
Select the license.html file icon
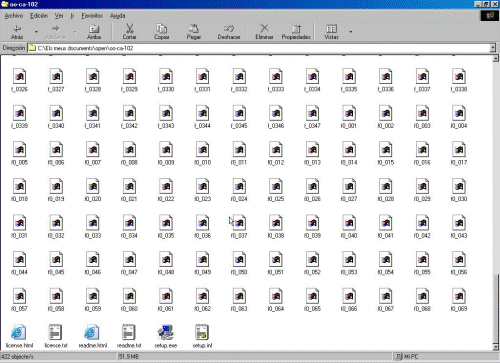pyautogui.click(x=19, y=332)
